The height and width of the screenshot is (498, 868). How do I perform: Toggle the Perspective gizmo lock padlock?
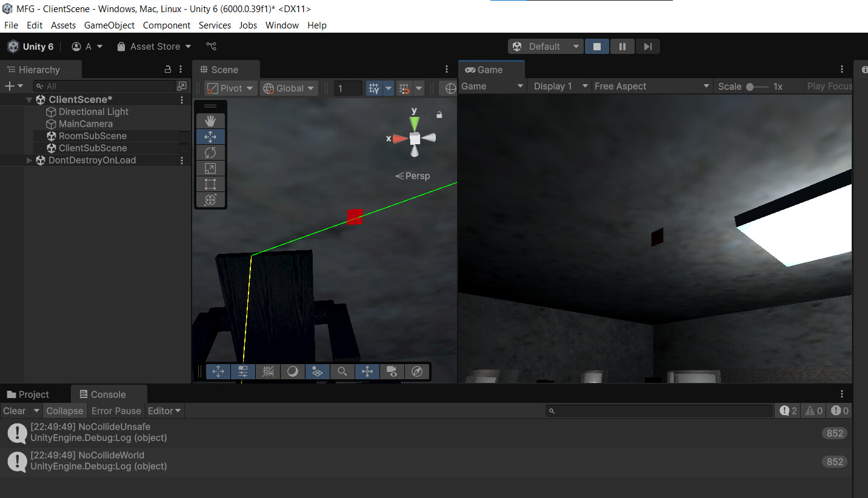pos(439,115)
